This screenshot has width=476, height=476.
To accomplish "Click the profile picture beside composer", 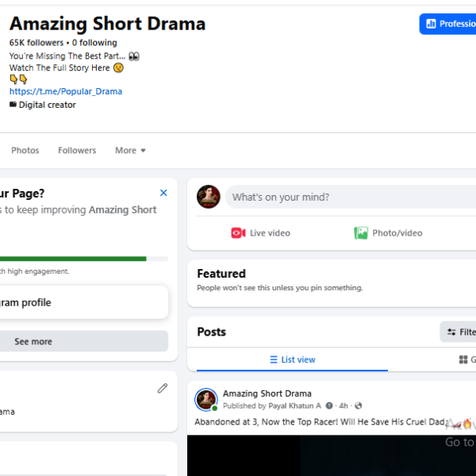I will tap(209, 197).
